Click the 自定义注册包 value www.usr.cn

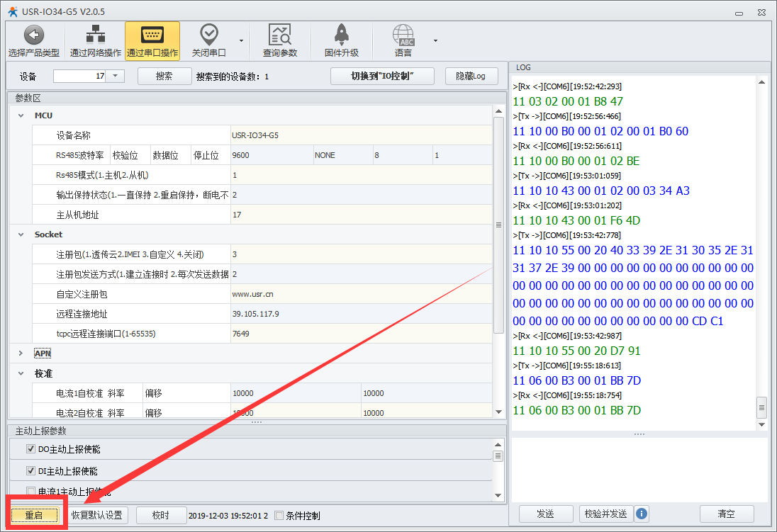[x=362, y=294]
